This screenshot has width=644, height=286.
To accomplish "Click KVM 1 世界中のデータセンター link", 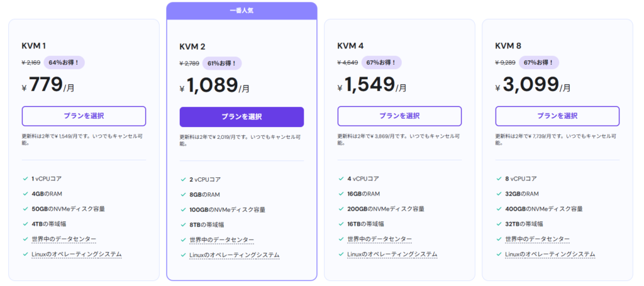I will pos(64,239).
